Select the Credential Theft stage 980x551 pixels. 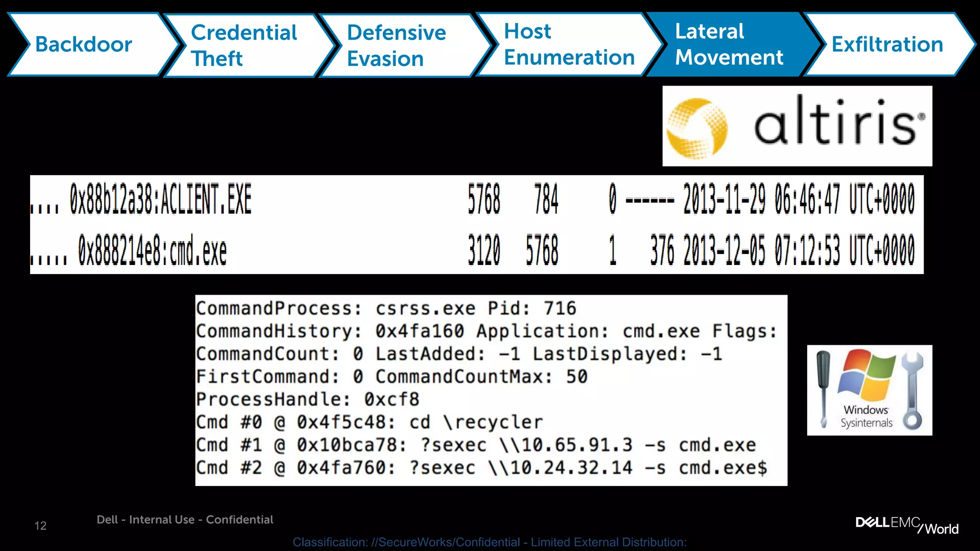coord(249,45)
